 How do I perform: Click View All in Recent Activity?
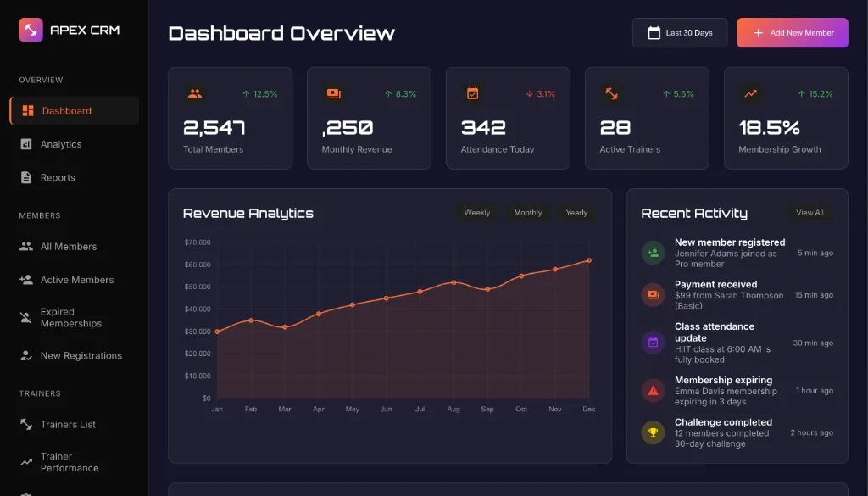tap(810, 213)
